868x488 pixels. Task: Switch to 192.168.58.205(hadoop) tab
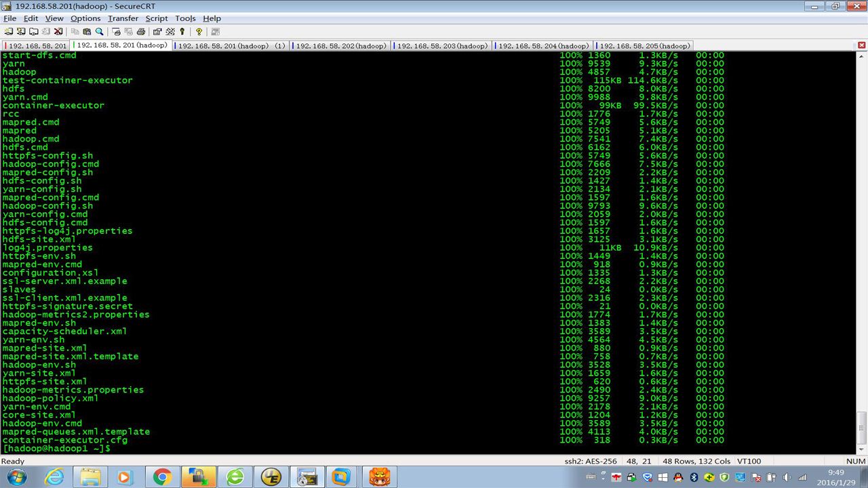coord(644,46)
